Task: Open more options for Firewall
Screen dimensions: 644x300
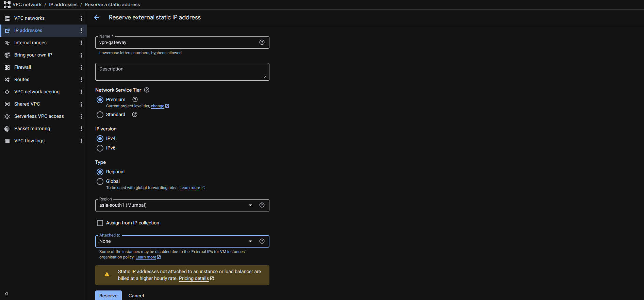Action: pos(81,67)
